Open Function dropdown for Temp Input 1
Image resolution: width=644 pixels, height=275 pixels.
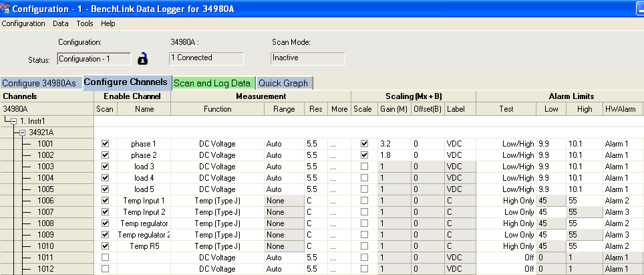(217, 201)
